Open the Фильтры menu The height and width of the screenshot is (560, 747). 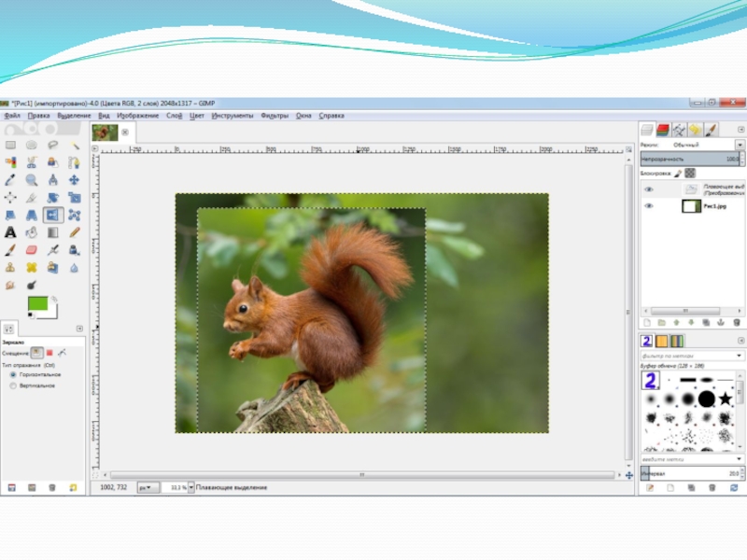[275, 116]
